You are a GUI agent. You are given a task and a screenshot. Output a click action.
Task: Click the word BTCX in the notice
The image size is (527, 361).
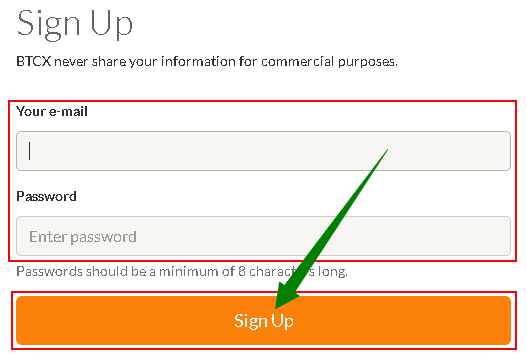point(34,62)
